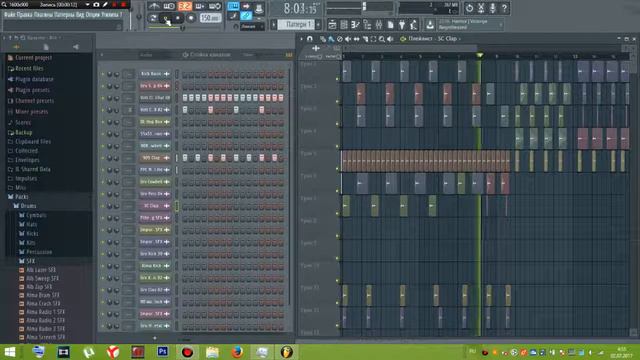Toggle the mute dot of Playlist Track 1
The height and width of the screenshot is (360, 640).
pyautogui.click(x=338, y=78)
